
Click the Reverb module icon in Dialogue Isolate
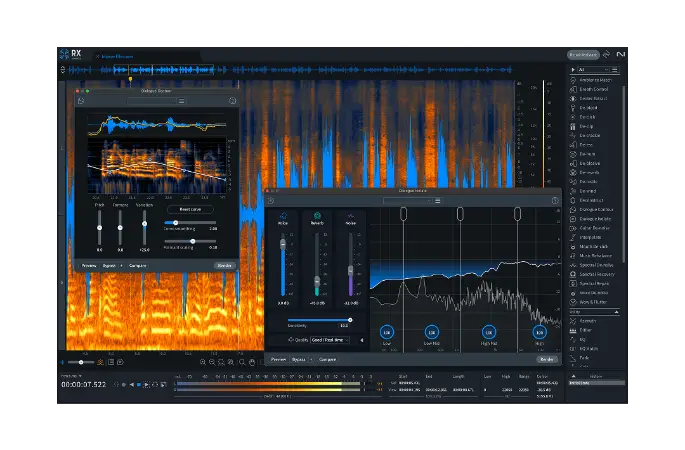tap(318, 215)
